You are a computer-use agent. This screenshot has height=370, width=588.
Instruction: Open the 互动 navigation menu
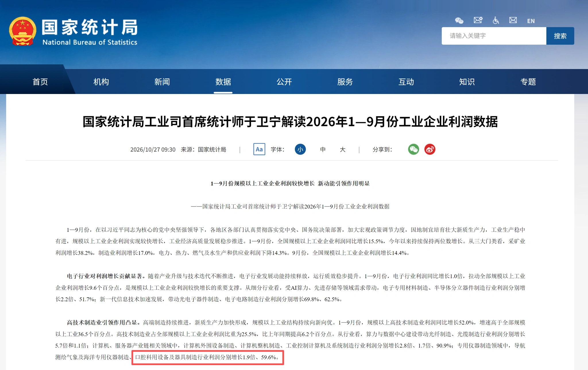click(406, 82)
